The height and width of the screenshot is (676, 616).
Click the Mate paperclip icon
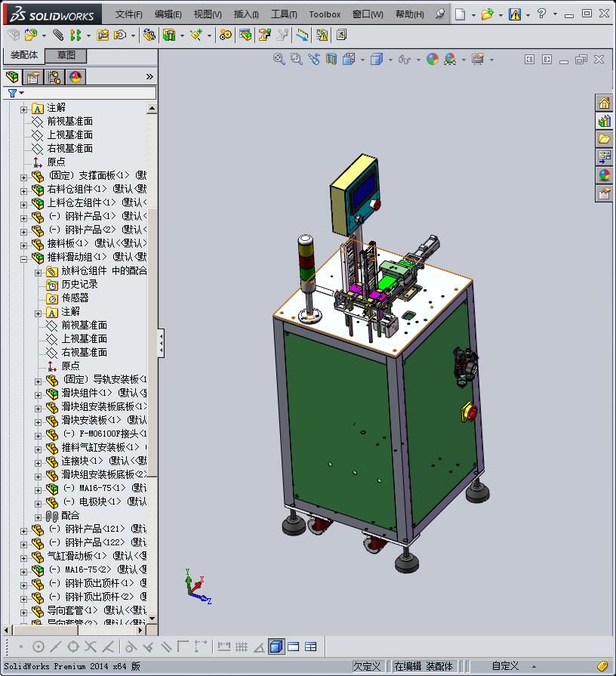57,35
